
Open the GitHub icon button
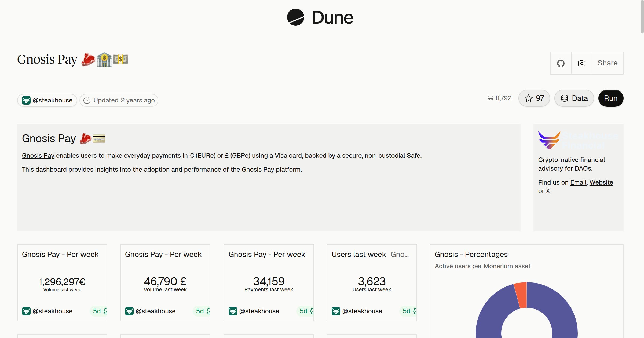click(561, 63)
